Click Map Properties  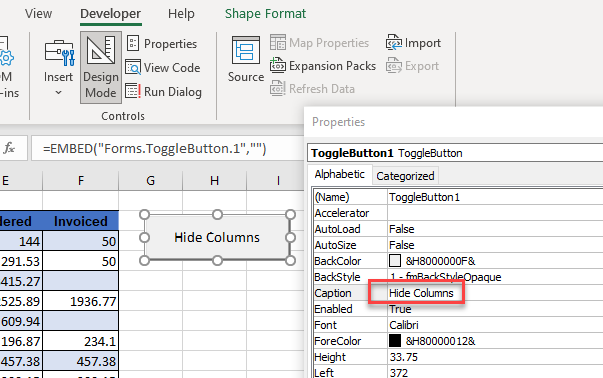320,43
